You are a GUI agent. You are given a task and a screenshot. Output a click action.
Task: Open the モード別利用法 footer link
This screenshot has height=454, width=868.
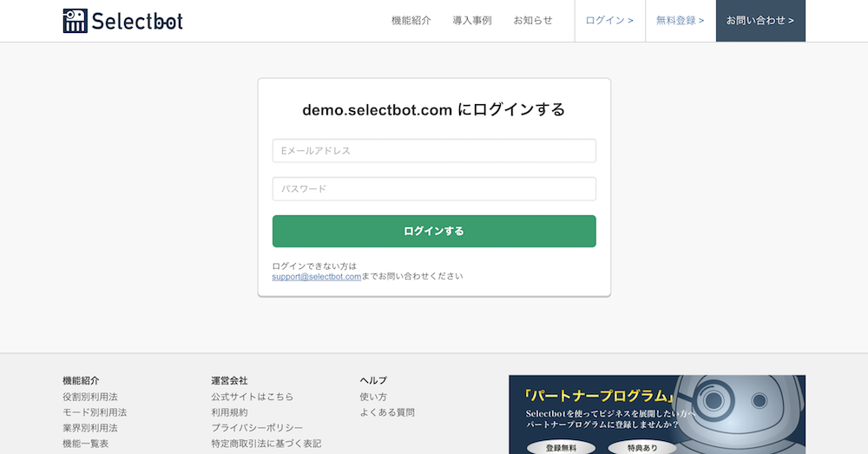[95, 412]
